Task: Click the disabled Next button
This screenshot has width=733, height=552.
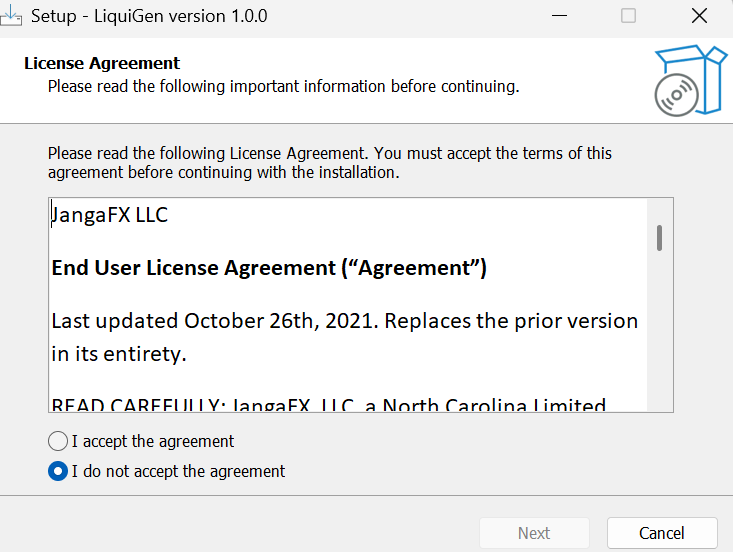Action: tap(534, 533)
